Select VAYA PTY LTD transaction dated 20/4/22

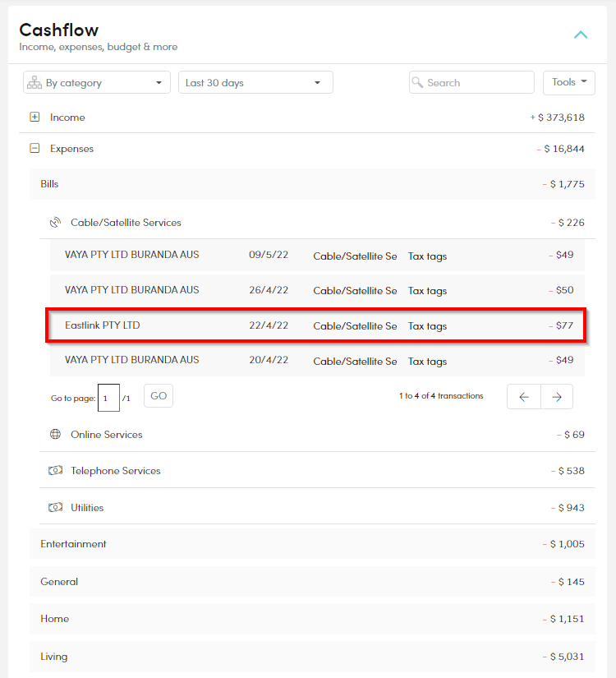(x=317, y=360)
